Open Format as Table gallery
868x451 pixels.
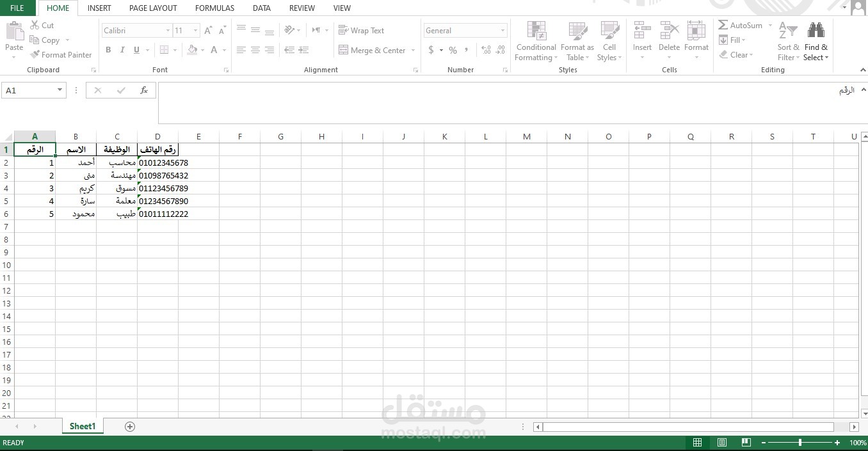tap(577, 42)
